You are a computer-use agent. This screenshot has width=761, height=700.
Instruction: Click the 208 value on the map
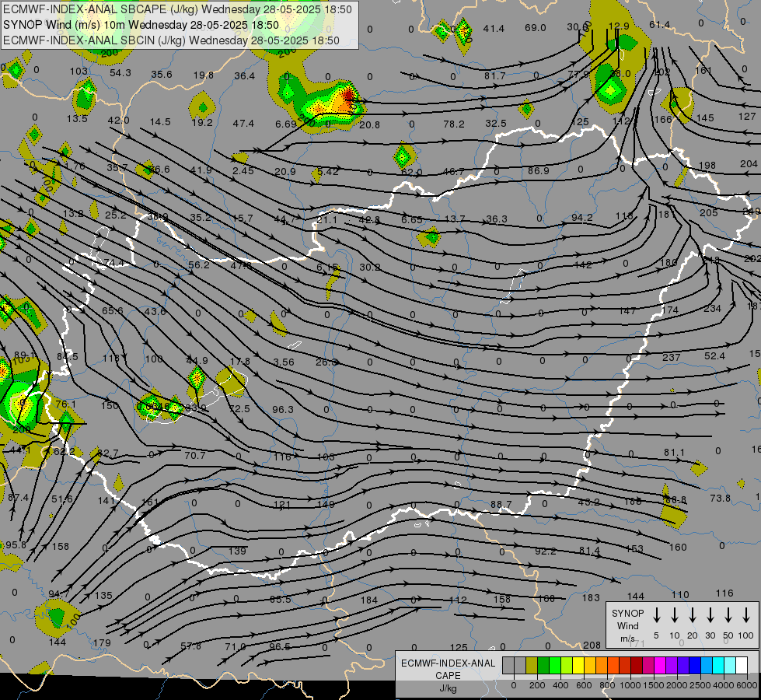click(592, 645)
